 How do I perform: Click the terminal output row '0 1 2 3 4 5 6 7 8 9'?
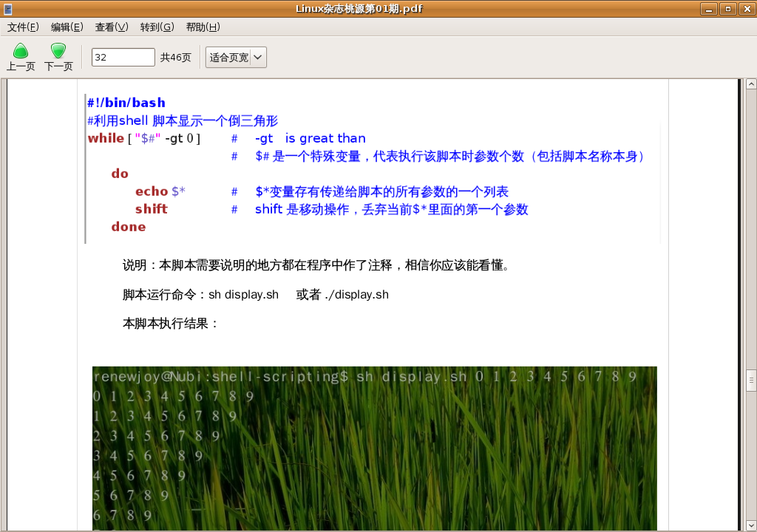click(x=173, y=396)
